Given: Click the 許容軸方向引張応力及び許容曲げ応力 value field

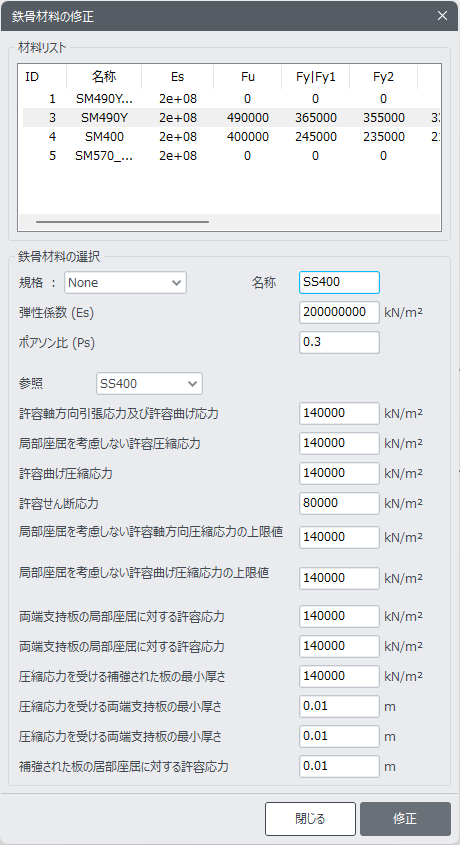Looking at the screenshot, I should pyautogui.click(x=339, y=413).
